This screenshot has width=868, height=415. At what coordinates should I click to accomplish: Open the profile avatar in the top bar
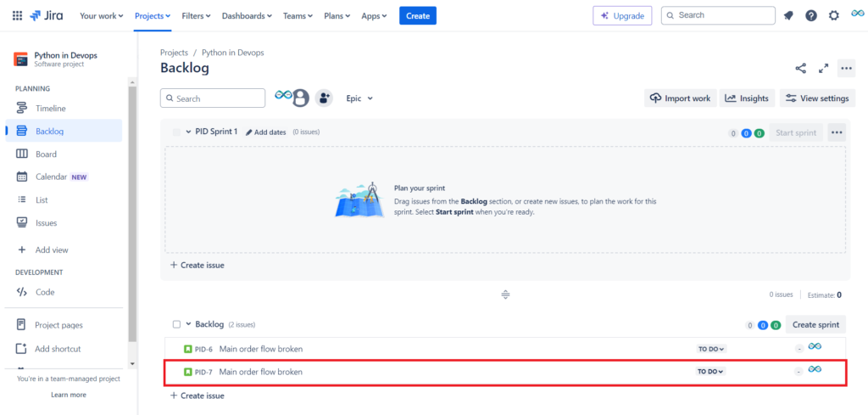click(x=857, y=14)
